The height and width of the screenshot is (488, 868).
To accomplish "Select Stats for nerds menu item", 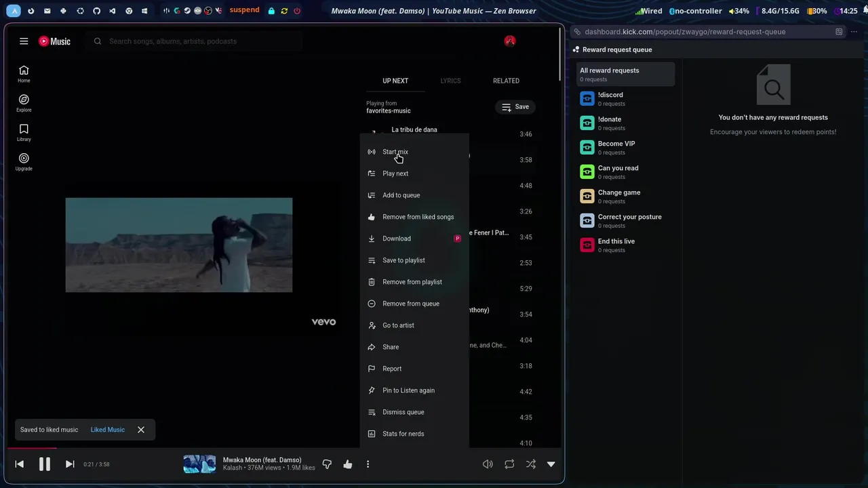I will [414, 434].
